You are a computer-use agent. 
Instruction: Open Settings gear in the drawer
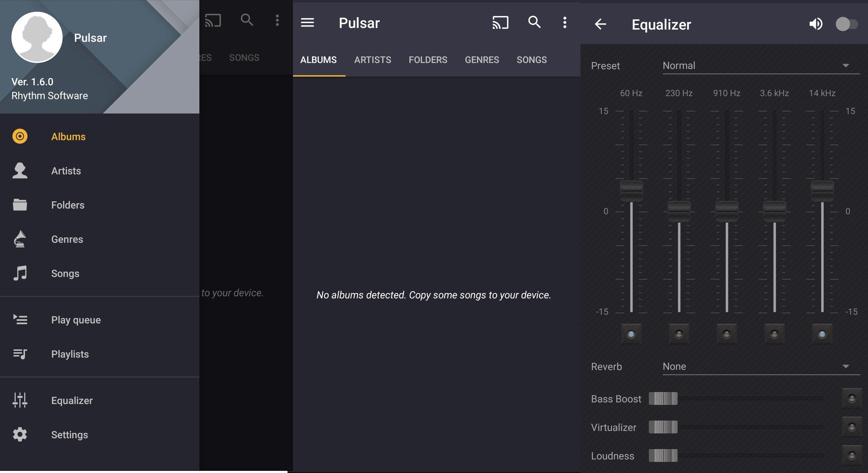(x=20, y=434)
